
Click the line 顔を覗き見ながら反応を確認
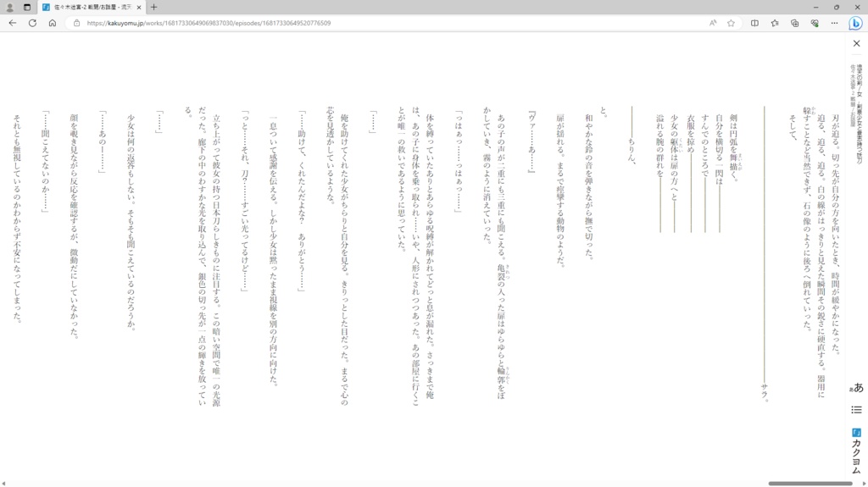pos(75,226)
